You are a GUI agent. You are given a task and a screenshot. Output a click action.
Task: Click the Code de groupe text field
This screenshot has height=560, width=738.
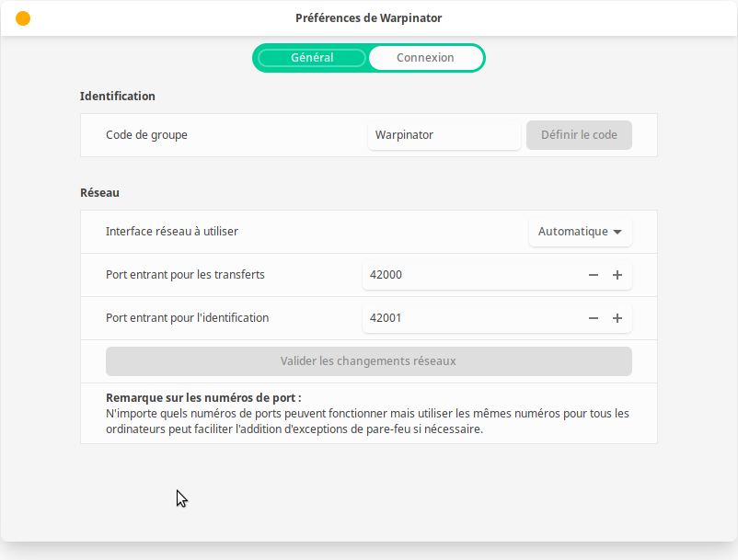point(444,135)
